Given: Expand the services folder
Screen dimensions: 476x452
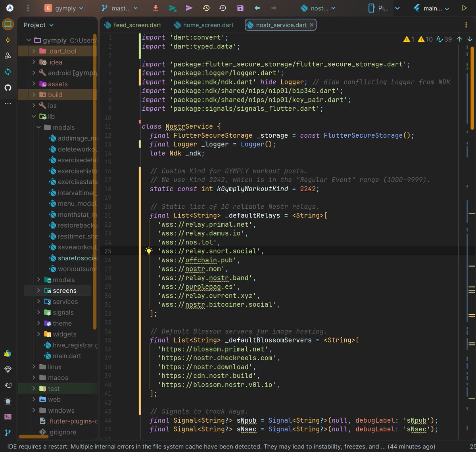Looking at the screenshot, I should 39,302.
